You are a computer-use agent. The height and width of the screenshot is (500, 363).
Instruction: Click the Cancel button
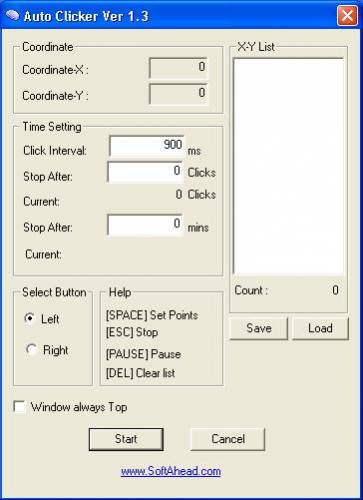tap(228, 439)
